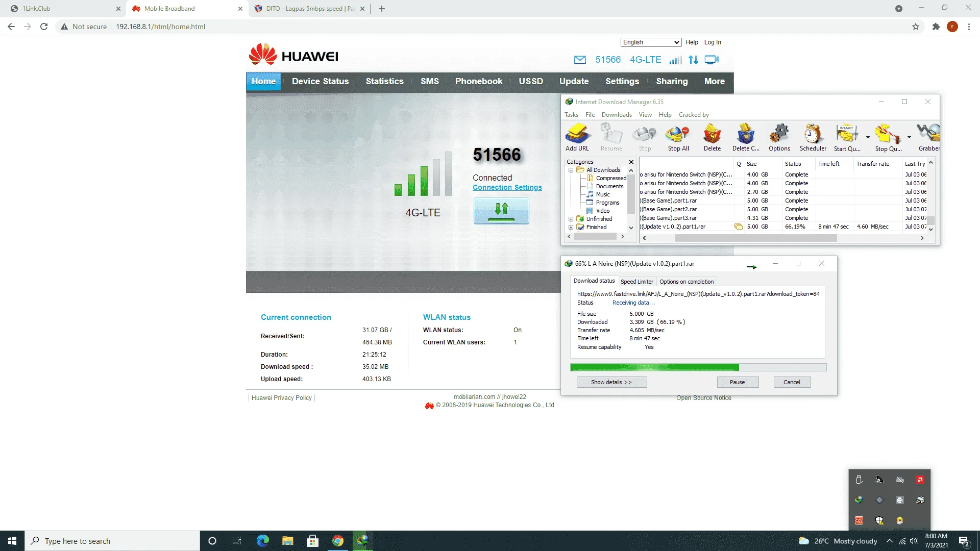Open the Scheduler clock icon
The height and width of the screenshot is (551, 980).
pyautogui.click(x=813, y=137)
